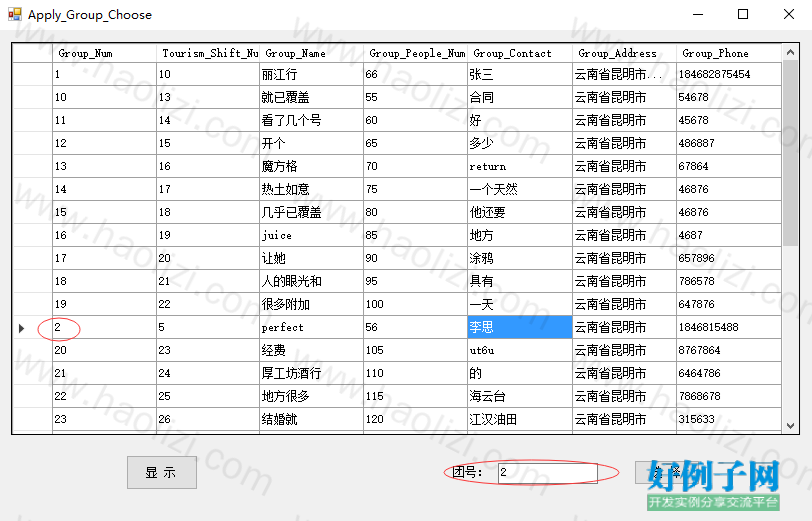812x521 pixels.
Task: Select the highlighted 李思 contact cell
Action: click(x=520, y=327)
